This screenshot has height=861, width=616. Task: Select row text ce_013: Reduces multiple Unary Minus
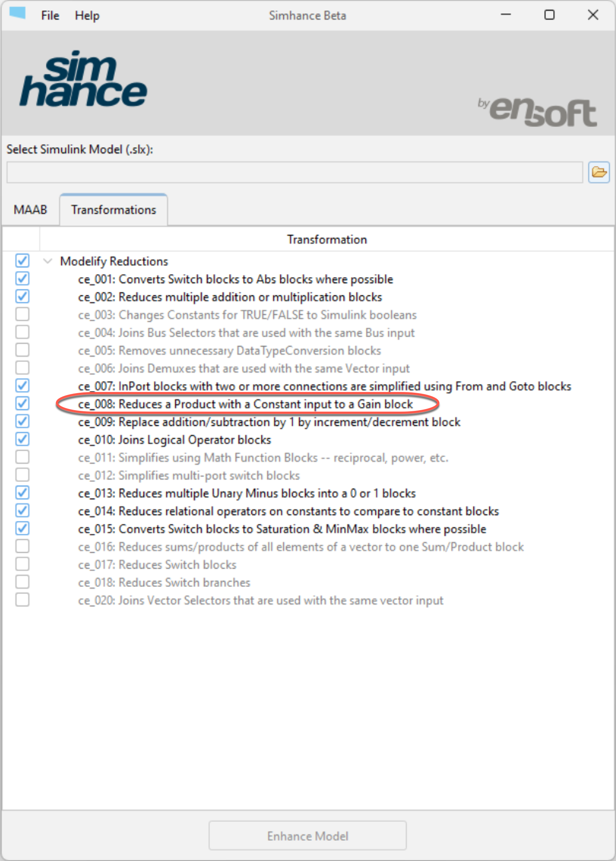247,493
